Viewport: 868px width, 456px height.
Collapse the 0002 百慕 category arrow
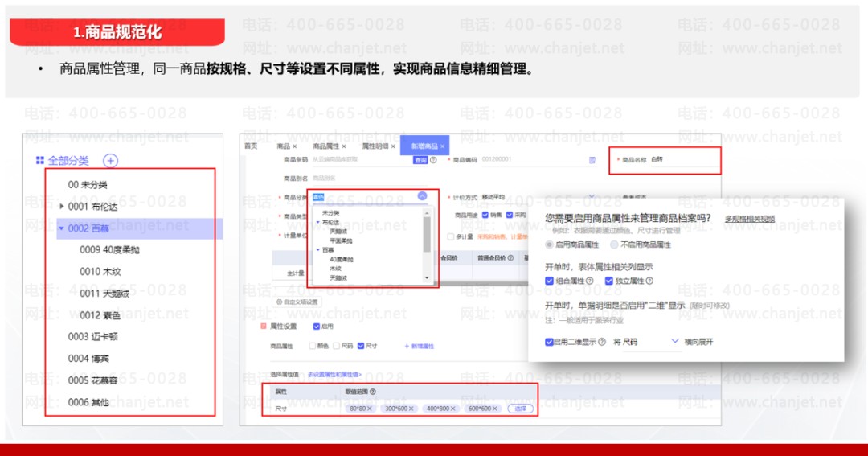[x=60, y=228]
